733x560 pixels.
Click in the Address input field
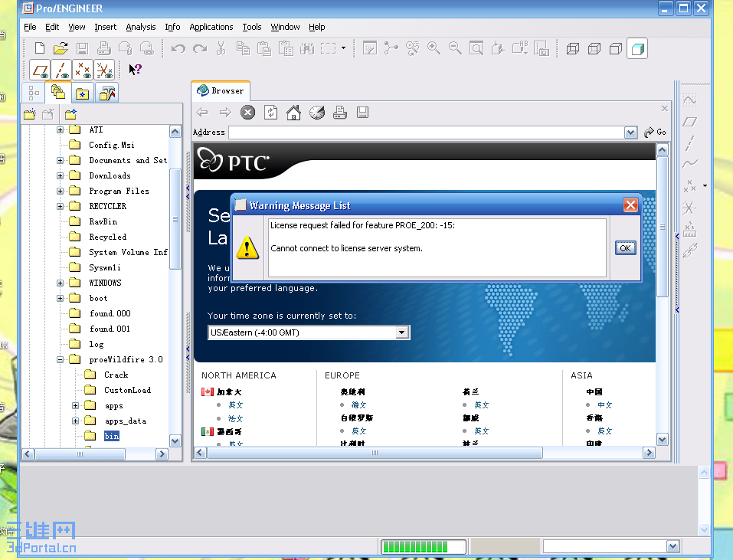point(426,133)
